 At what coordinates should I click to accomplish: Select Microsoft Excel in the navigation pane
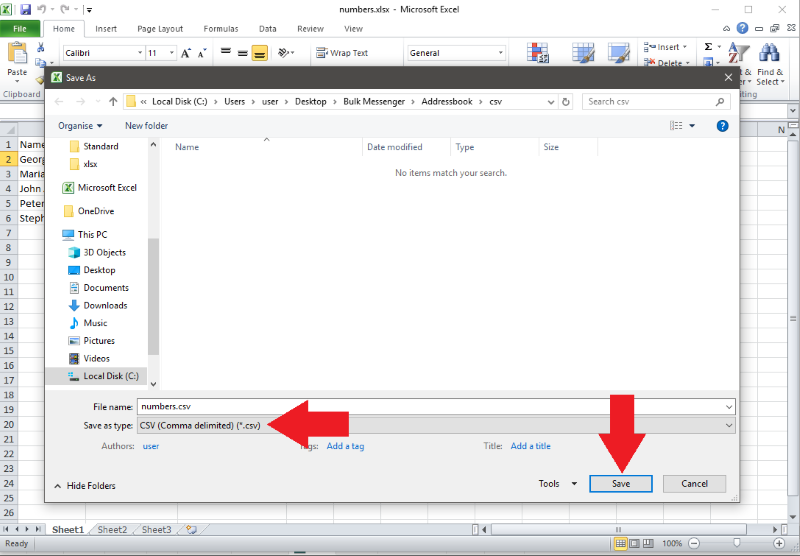point(107,188)
